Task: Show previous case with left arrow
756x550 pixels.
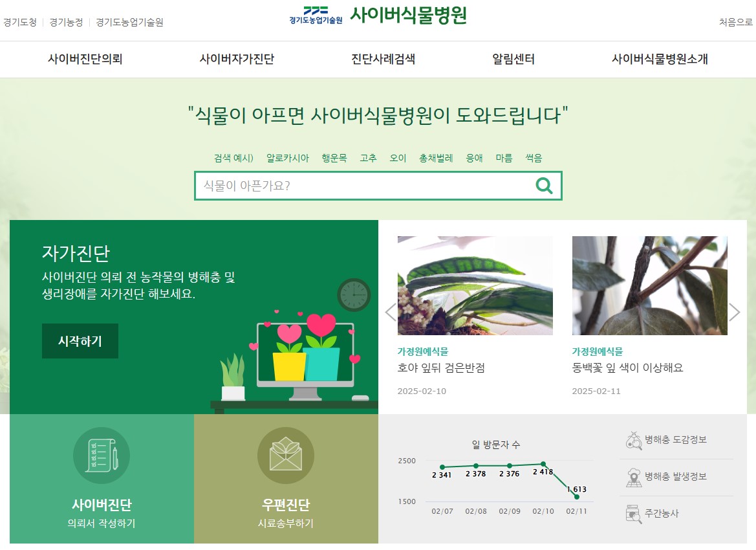Action: tap(391, 312)
